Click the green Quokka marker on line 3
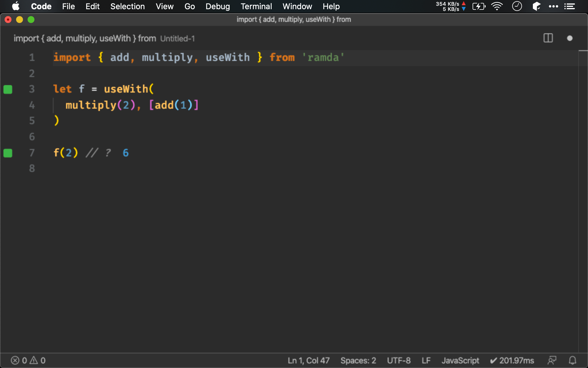 coord(8,89)
